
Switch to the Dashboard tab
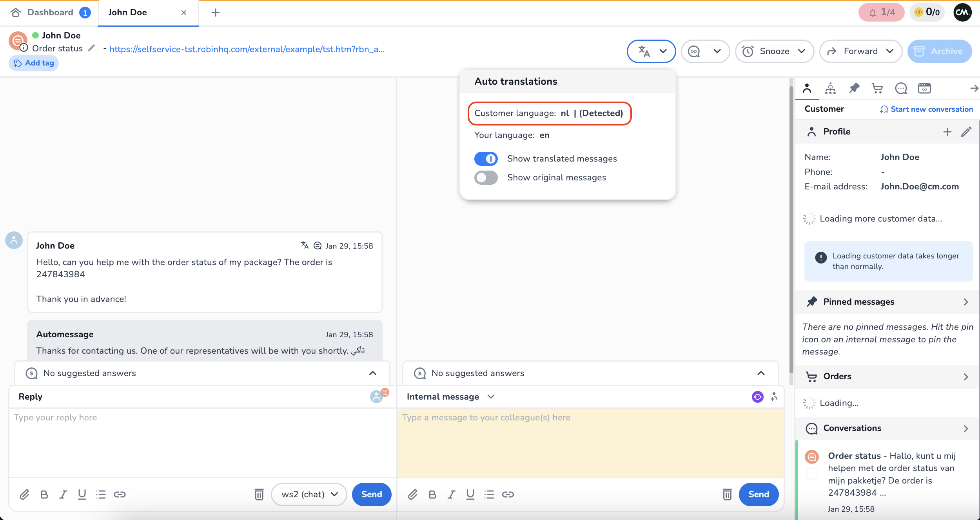pos(50,13)
